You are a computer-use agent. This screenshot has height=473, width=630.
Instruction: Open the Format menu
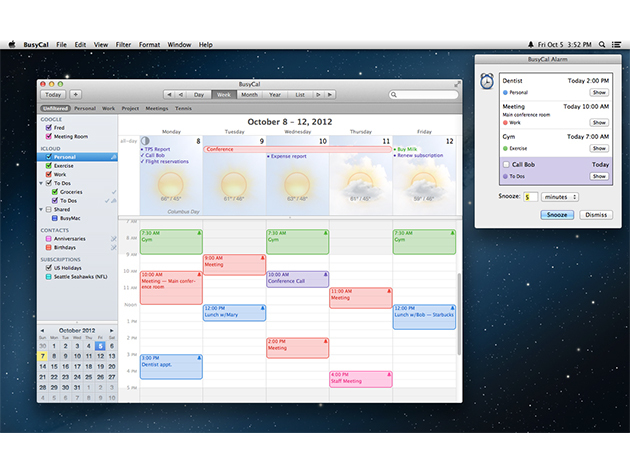click(x=149, y=45)
